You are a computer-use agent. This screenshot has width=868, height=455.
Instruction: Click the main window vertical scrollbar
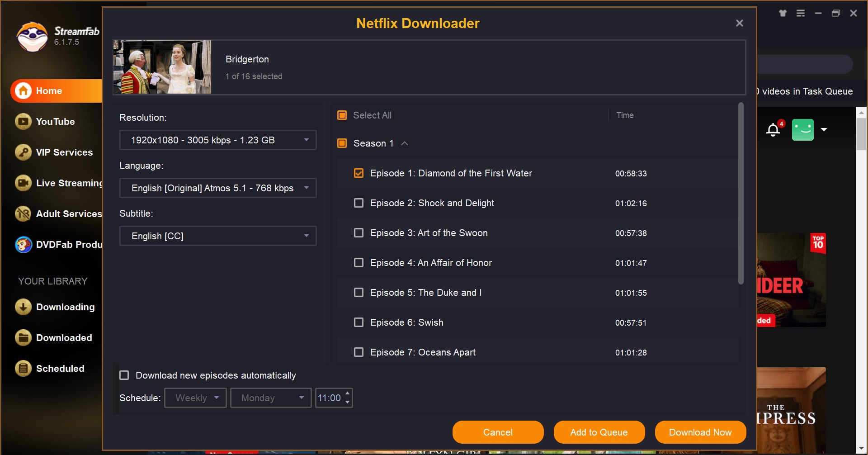pos(861,134)
